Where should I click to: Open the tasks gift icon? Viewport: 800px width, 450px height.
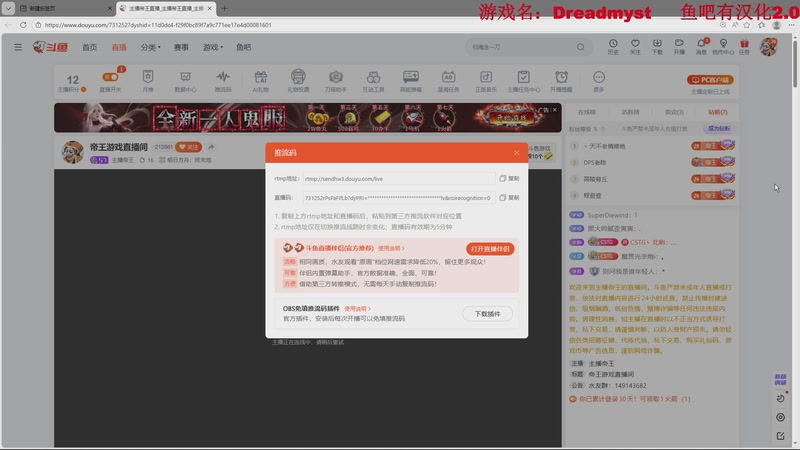click(744, 46)
